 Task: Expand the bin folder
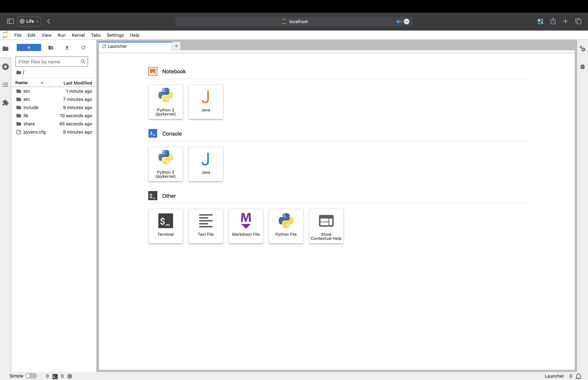click(26, 91)
